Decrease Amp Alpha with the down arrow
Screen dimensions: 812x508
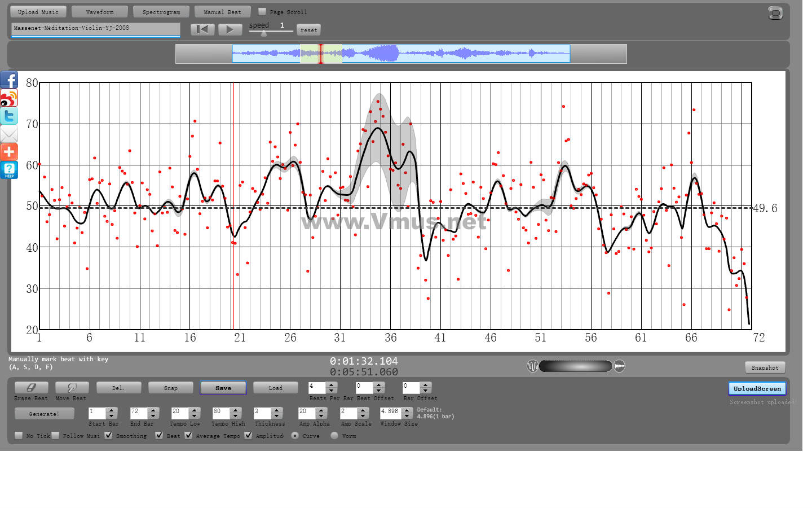tap(321, 416)
